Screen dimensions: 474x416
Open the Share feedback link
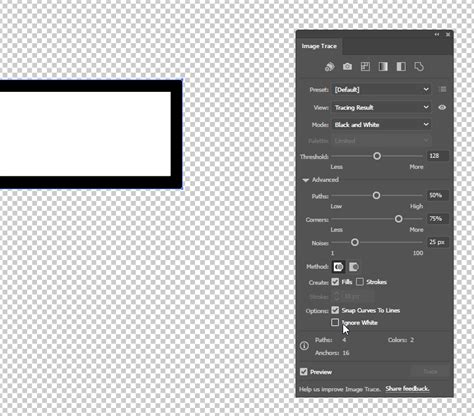click(407, 389)
